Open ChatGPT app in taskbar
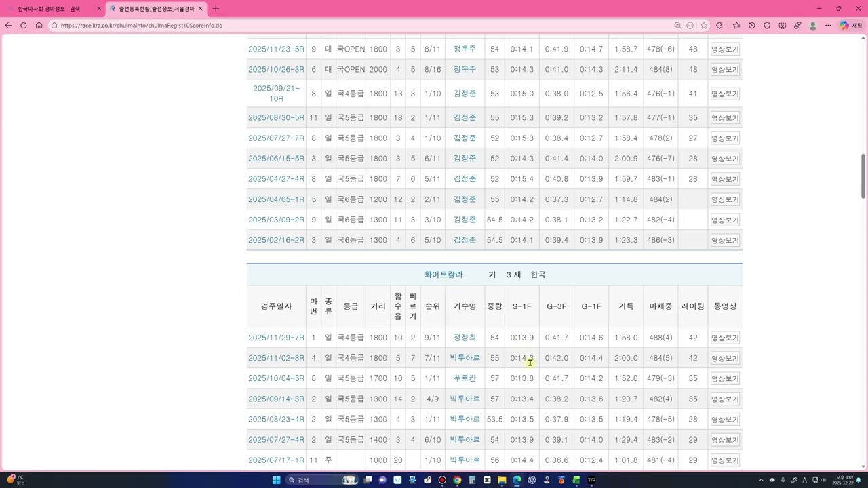This screenshot has height=488, width=868. 532,480
